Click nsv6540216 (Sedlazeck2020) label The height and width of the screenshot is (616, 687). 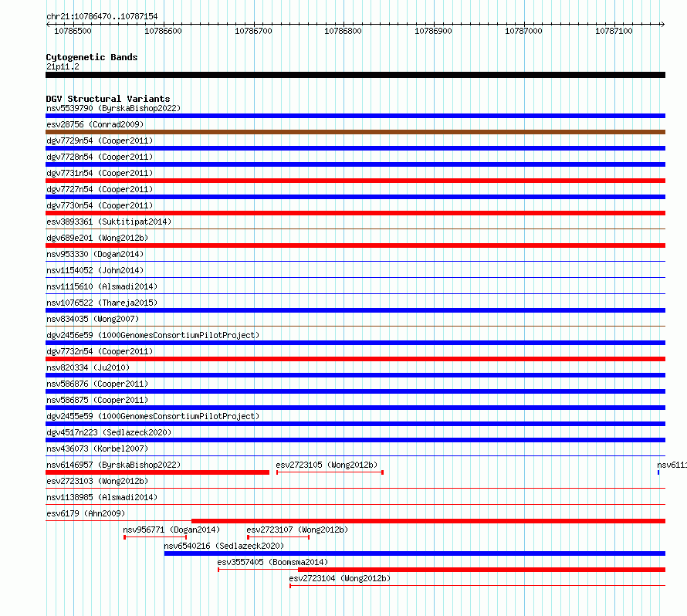click(224, 546)
